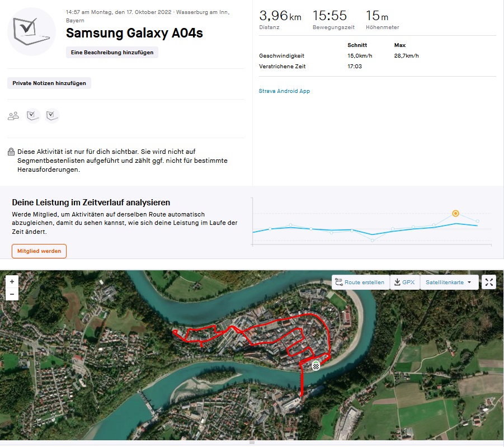Select the orange highlighted point on the chart
This screenshot has height=447, width=504.
coord(456,213)
